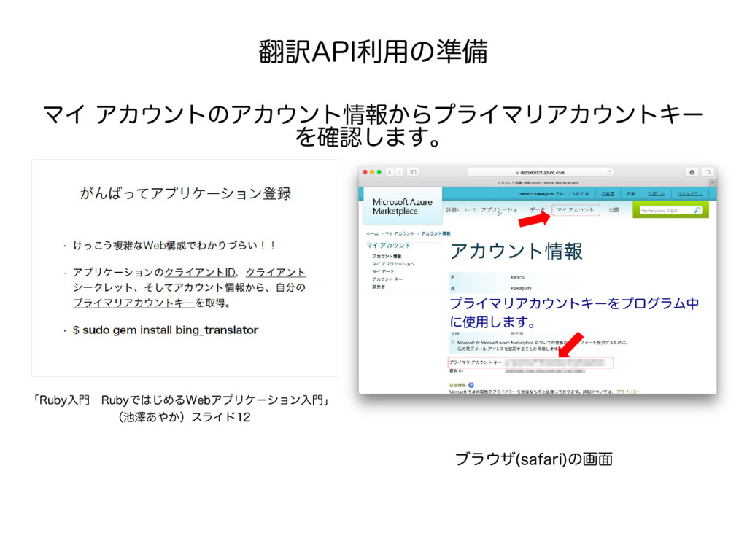Click マイ アカウント breadcrumb link
The width and height of the screenshot is (747, 560).
click(x=399, y=233)
